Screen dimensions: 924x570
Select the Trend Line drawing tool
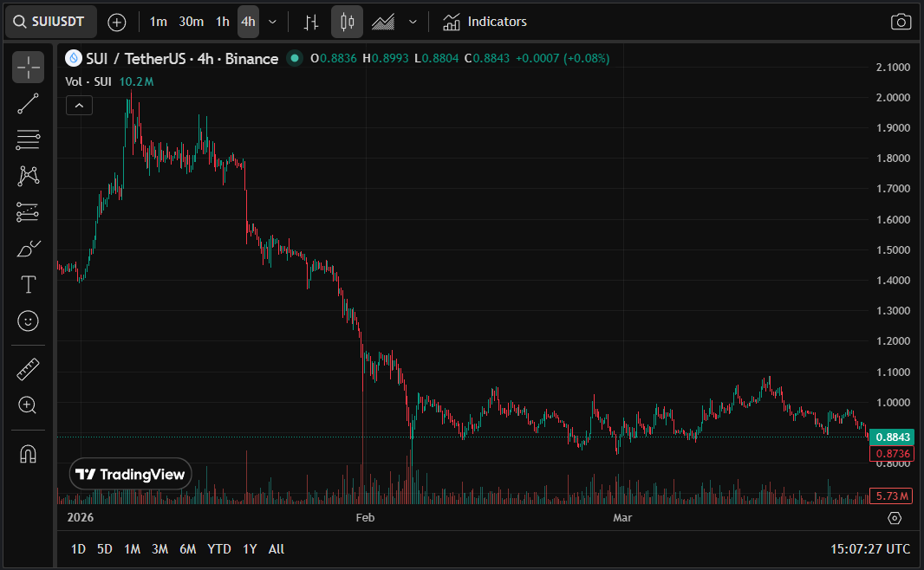coord(28,104)
